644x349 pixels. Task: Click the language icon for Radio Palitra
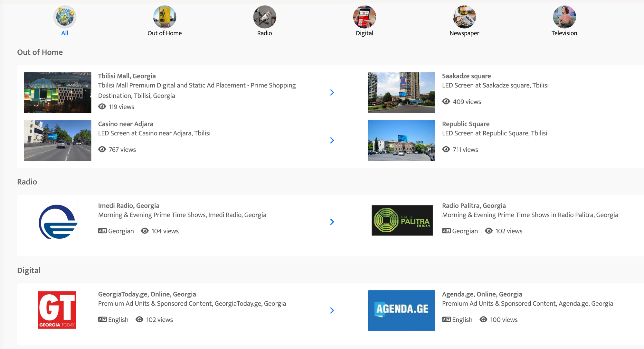tap(446, 231)
